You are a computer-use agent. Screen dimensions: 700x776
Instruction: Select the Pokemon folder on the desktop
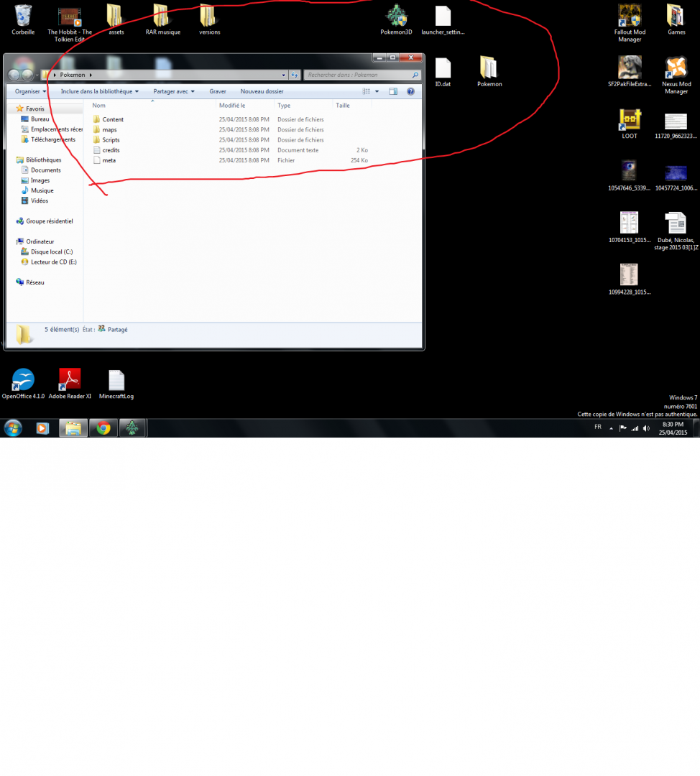(489, 73)
